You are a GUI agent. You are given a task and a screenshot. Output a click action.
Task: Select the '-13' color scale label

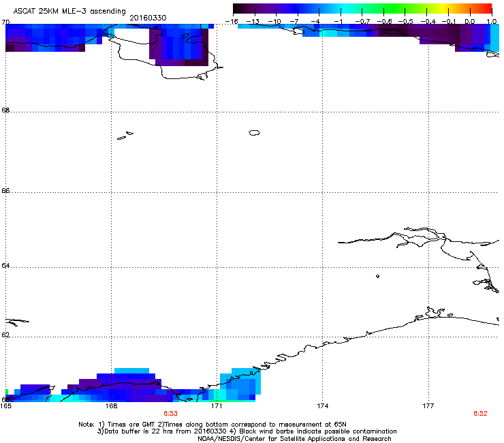tap(253, 22)
